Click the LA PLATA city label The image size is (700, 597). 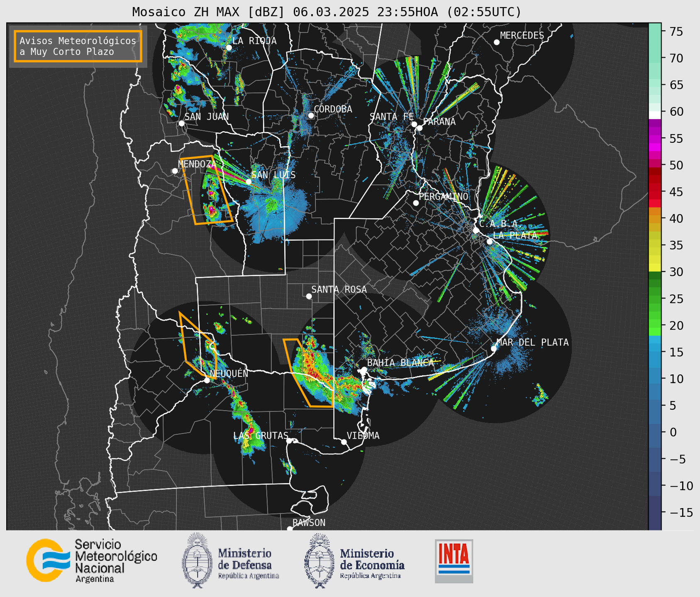(515, 235)
